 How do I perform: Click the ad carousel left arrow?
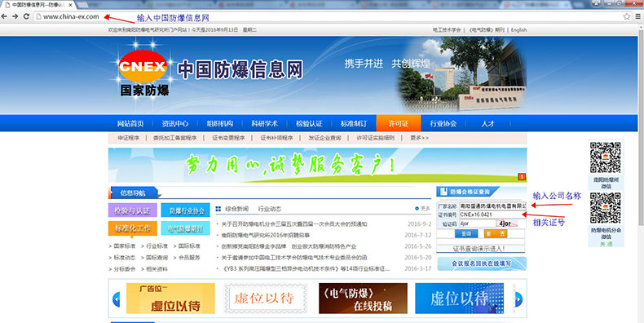(x=117, y=299)
